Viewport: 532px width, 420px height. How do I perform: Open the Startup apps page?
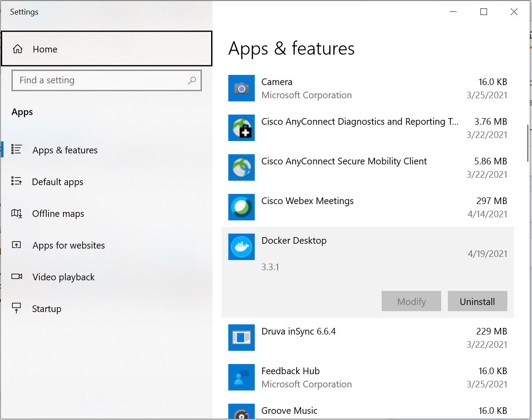click(x=46, y=309)
